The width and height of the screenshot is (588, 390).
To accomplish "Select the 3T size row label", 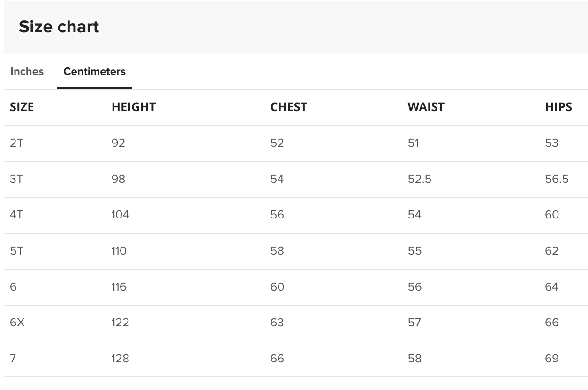I will pos(16,179).
